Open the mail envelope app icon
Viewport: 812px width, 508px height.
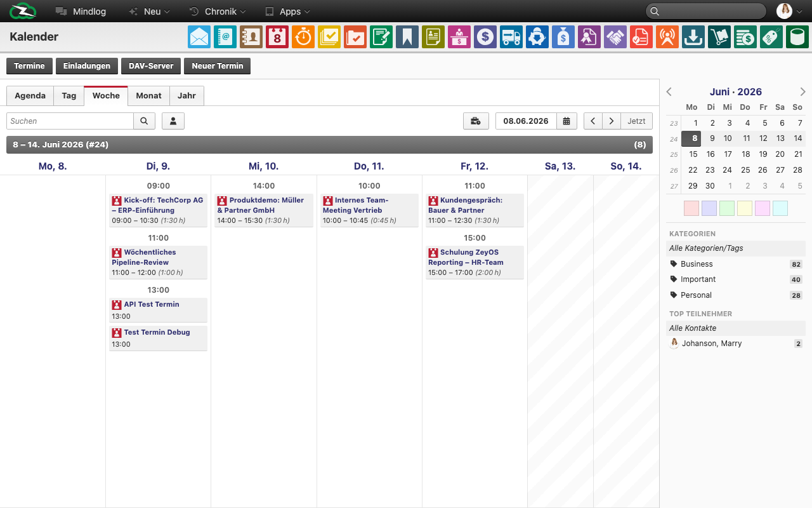(199, 37)
